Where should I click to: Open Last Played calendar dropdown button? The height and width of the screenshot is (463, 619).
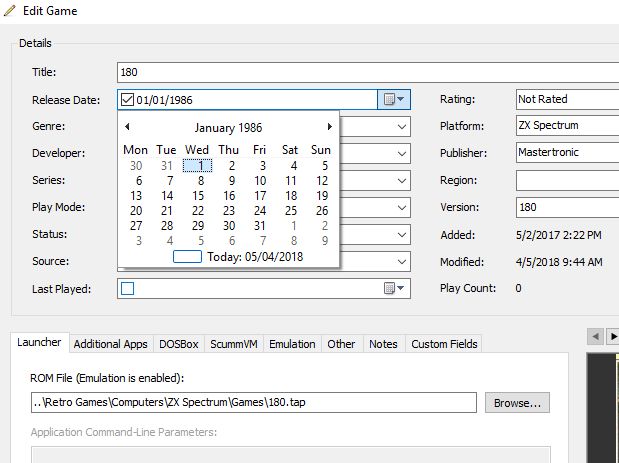pos(394,288)
